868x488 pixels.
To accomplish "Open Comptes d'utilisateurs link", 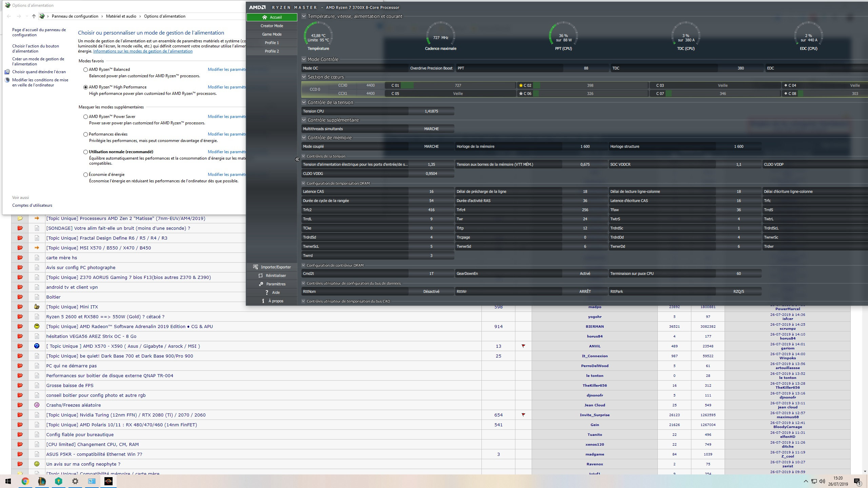I will tap(32, 205).
